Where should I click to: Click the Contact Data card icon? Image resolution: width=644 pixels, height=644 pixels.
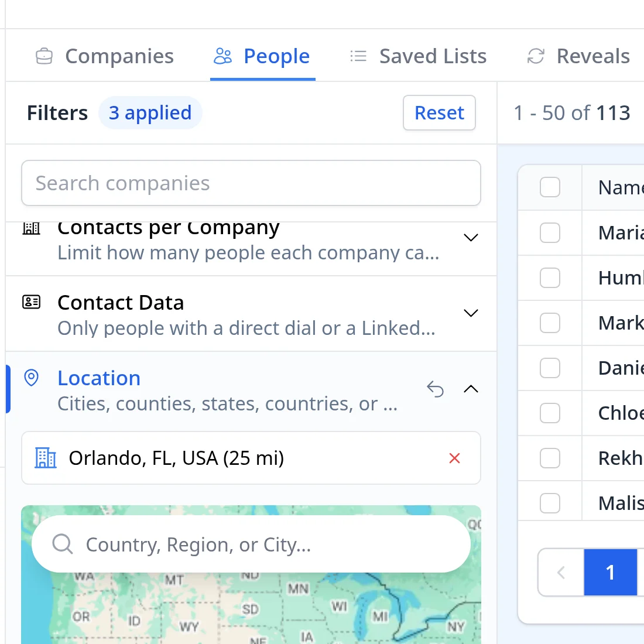coord(31,302)
